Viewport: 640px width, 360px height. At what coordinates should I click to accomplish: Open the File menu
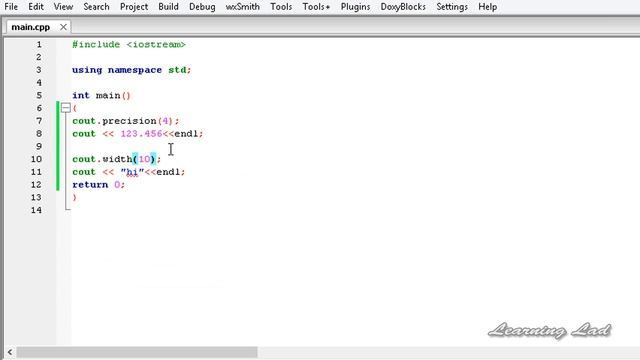click(11, 7)
